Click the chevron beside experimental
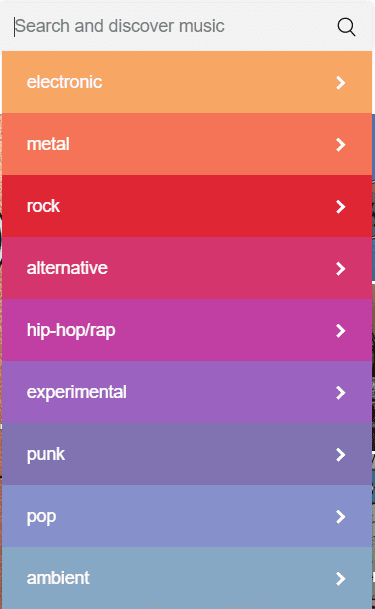The image size is (375, 609). [x=340, y=393]
